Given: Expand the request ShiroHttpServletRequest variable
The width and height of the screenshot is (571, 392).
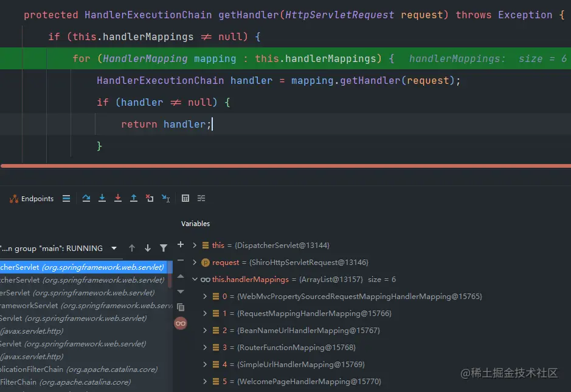Looking at the screenshot, I should [x=195, y=263].
